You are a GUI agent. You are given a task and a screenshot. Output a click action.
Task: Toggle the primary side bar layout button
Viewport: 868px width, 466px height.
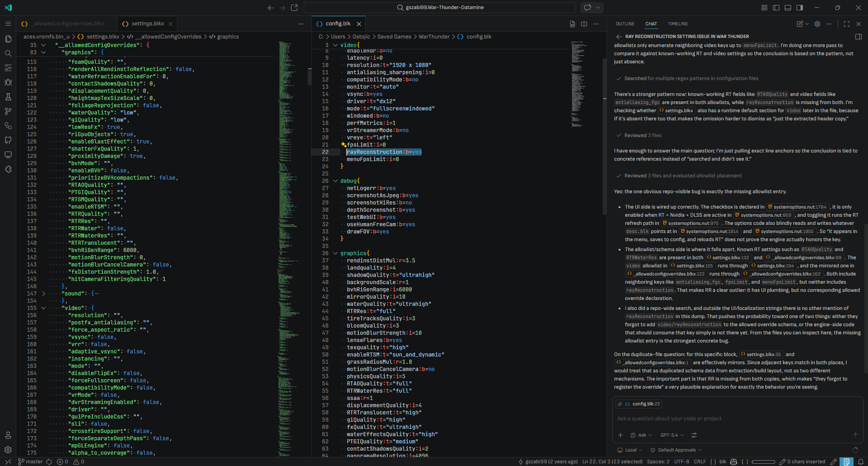click(x=776, y=8)
